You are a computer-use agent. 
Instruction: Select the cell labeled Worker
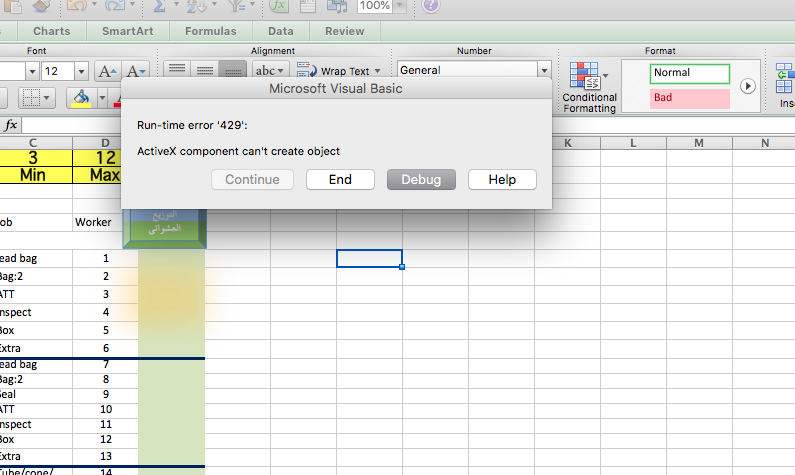coord(97,222)
